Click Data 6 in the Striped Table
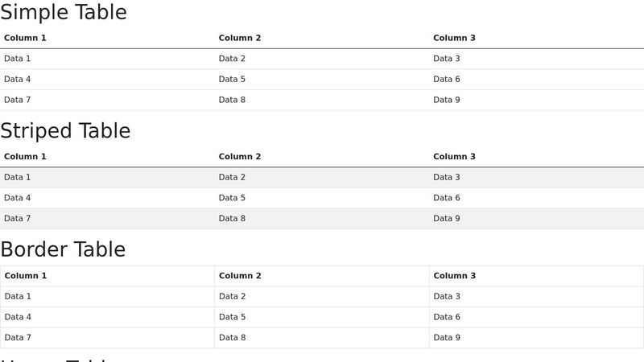Viewport: 644px width, 362px height. (447, 198)
